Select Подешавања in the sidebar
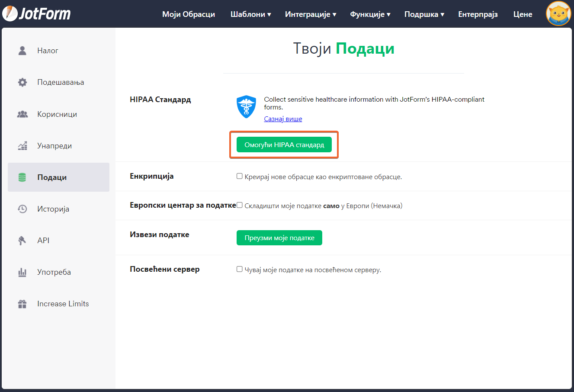The height and width of the screenshot is (392, 574). pos(59,82)
